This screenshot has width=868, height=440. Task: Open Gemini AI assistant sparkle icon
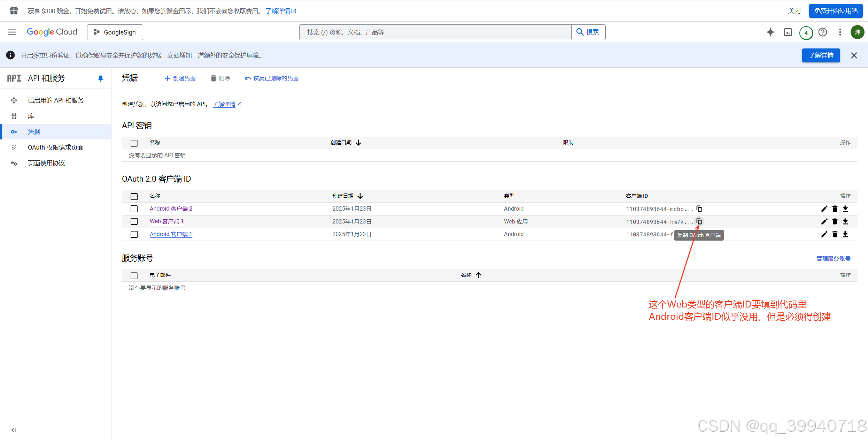tap(770, 32)
